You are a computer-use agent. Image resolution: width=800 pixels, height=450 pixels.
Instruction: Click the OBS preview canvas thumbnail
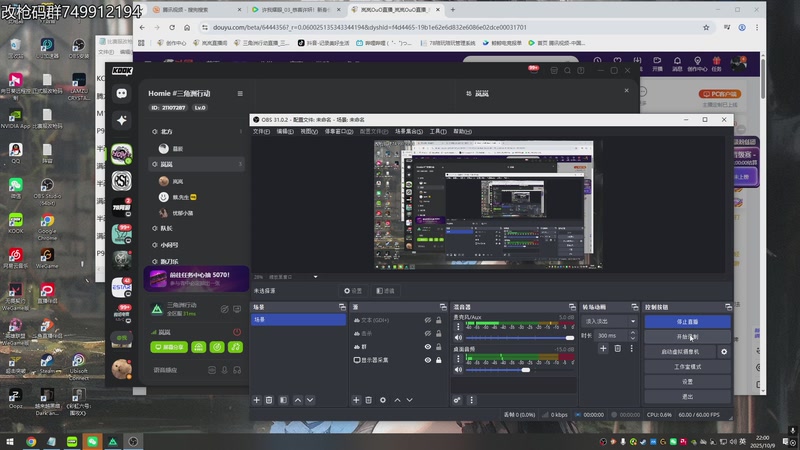488,205
